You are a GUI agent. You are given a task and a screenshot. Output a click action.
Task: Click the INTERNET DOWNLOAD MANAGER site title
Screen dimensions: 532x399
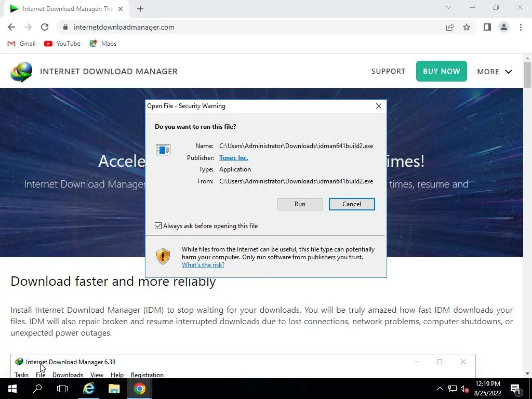click(109, 72)
